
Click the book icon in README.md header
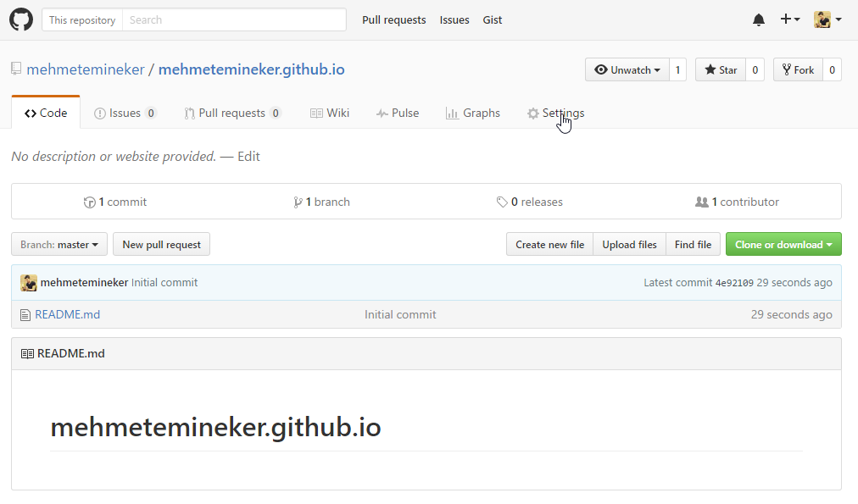27,354
